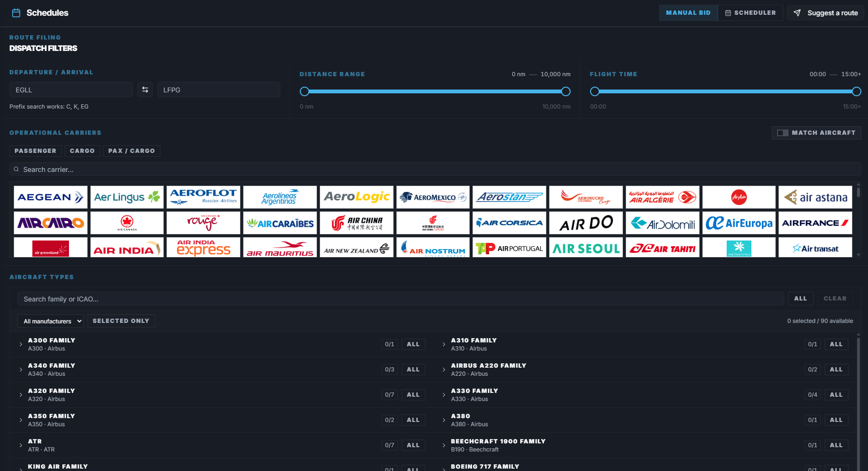This screenshot has height=471, width=868.
Task: Choose the Air Astana carrier logo
Action: pyautogui.click(x=815, y=197)
